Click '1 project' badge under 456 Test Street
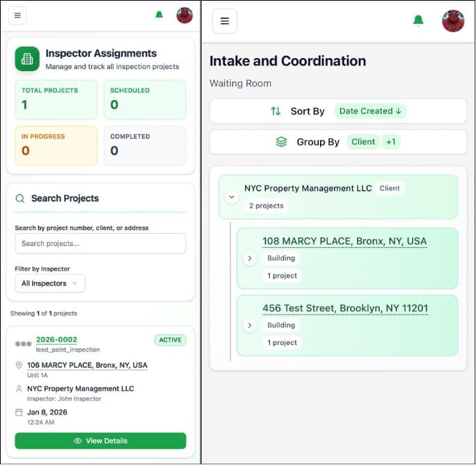The width and height of the screenshot is (476, 465). tap(282, 343)
